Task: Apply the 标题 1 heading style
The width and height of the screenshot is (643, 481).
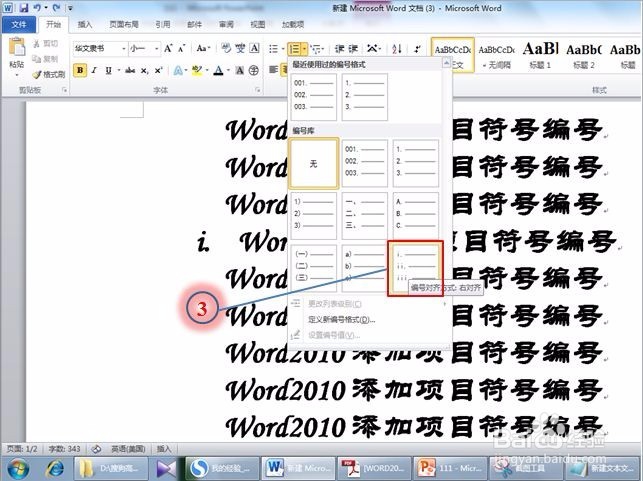Action: [x=540, y=55]
